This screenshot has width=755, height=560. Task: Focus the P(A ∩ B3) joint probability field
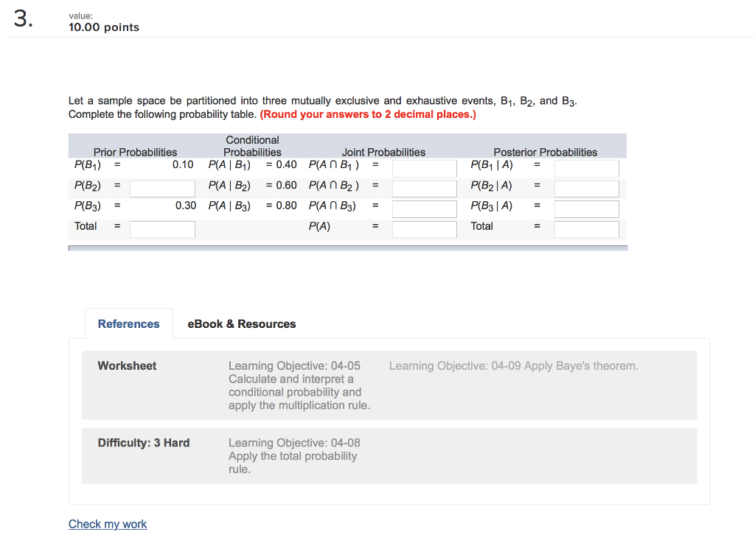(424, 209)
